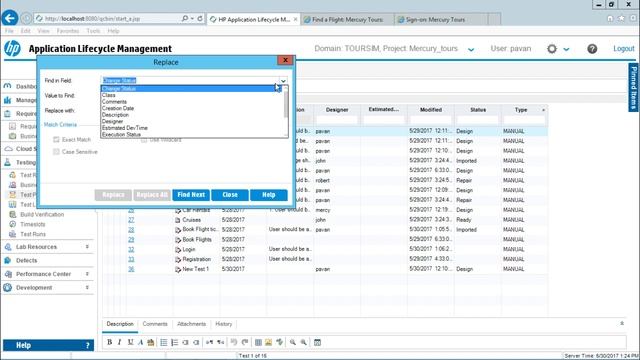Click Timeslots clock icon in sidebar
640x360 pixels.
tap(13, 224)
